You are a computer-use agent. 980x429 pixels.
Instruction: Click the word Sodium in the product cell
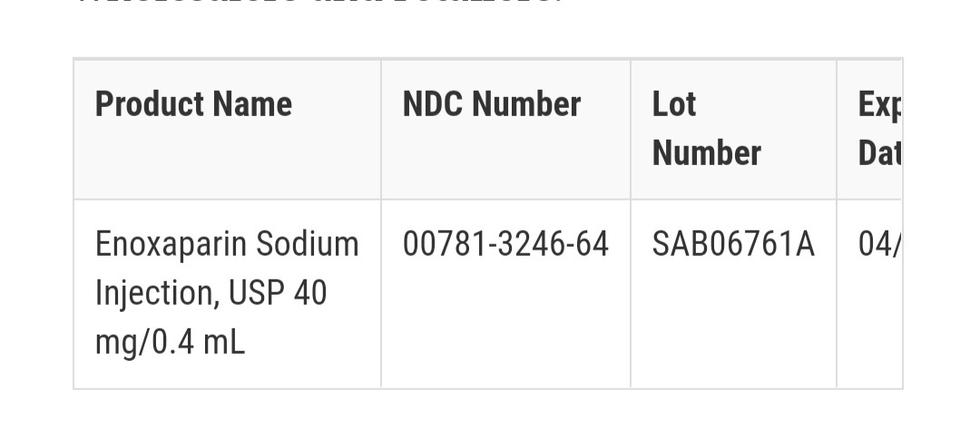[x=308, y=244]
